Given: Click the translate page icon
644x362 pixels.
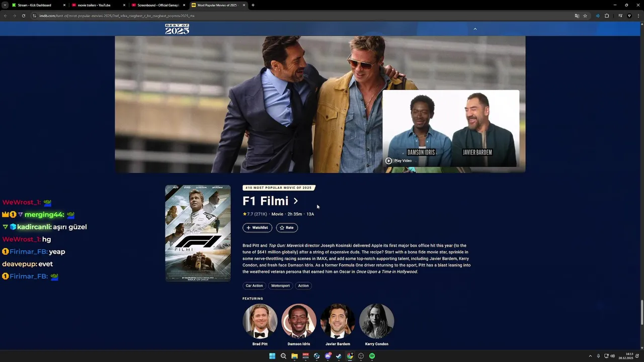Looking at the screenshot, I should coord(577,16).
